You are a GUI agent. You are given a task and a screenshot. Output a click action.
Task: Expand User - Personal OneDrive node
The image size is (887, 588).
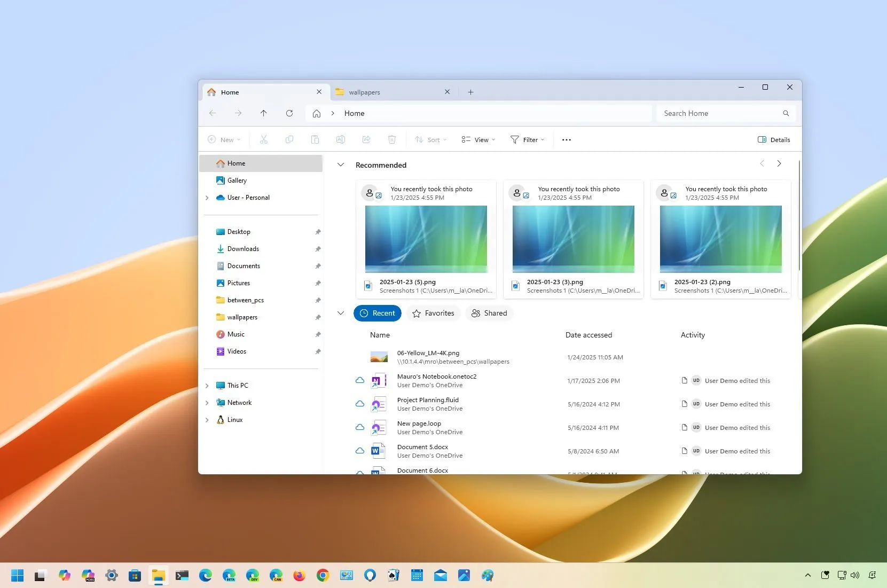tap(207, 198)
